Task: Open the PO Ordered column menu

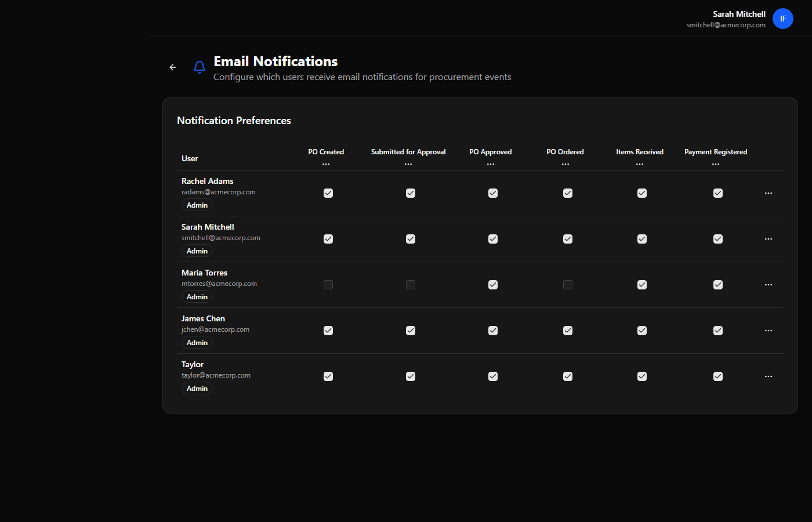Action: pyautogui.click(x=565, y=164)
